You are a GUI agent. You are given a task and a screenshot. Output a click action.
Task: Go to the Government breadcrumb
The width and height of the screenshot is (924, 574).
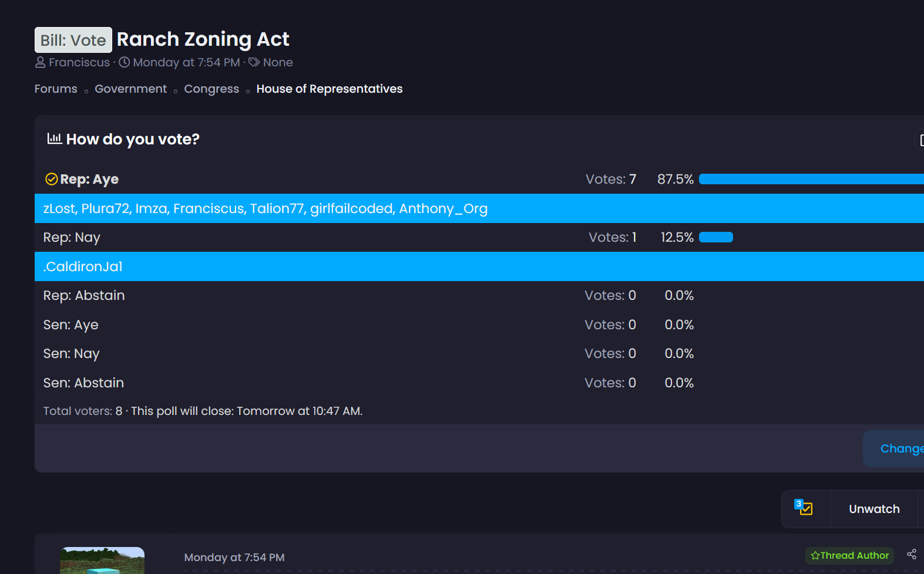click(130, 89)
